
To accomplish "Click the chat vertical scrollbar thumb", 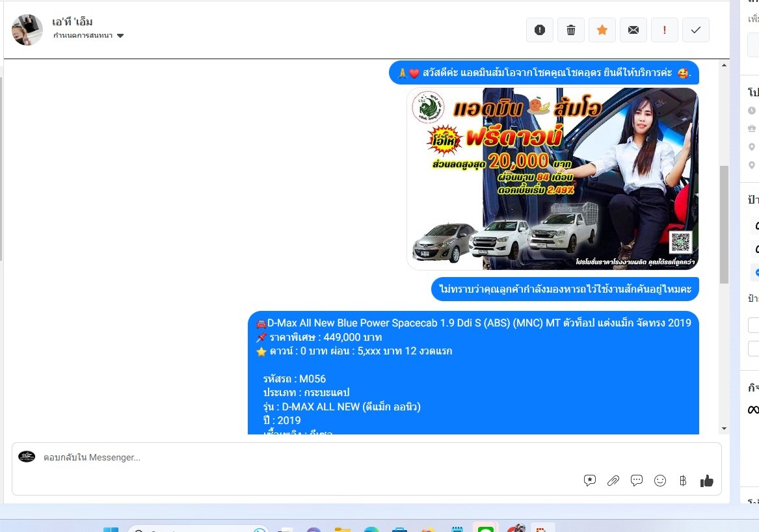I will click(724, 224).
